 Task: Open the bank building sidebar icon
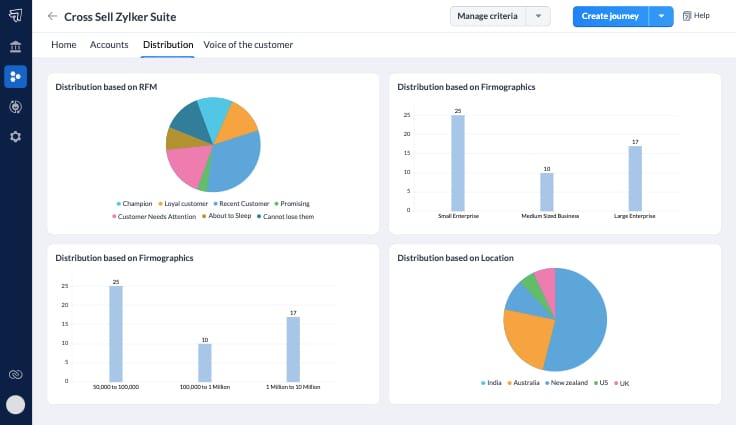15,47
